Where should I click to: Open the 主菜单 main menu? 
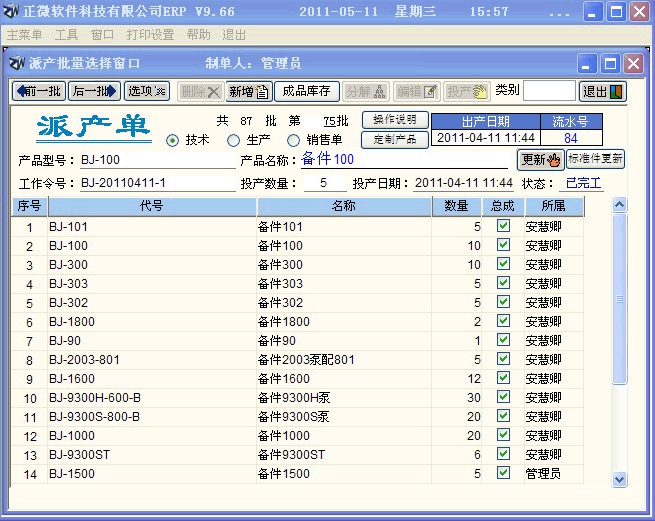pos(24,34)
